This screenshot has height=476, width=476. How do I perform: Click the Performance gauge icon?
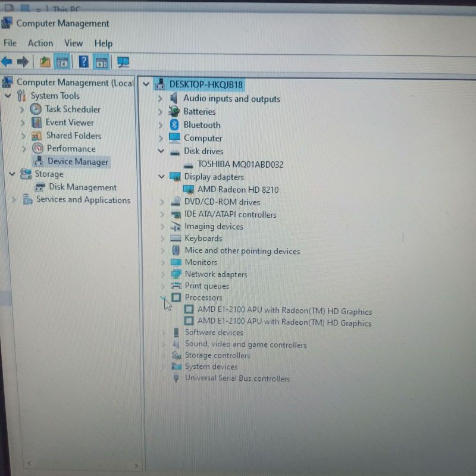38,149
